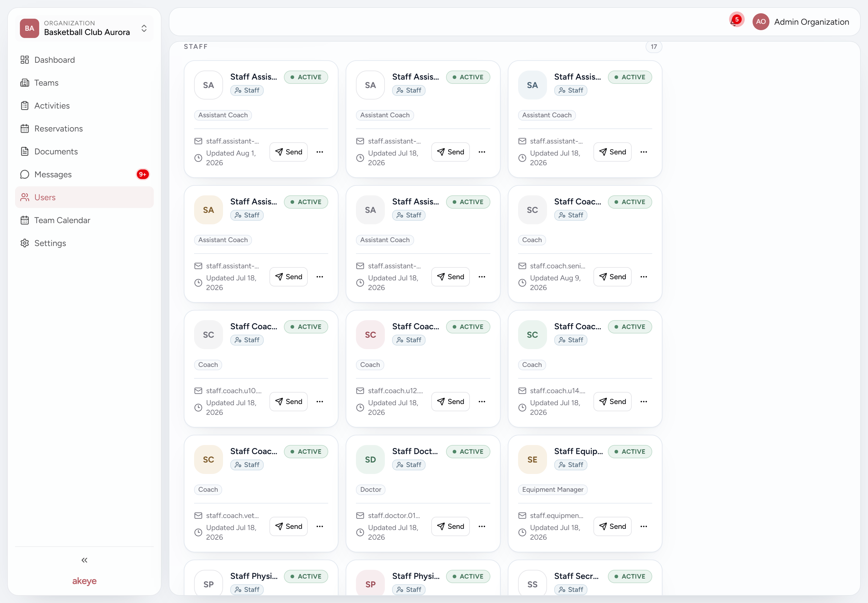Click the ACTIVE badge on Staff Secr... card
868x603 pixels.
pos(630,576)
